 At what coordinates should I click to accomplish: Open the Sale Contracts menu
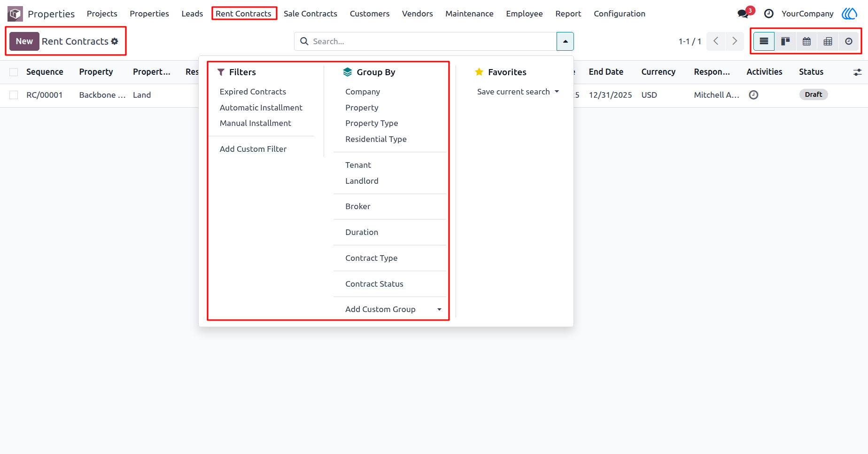[x=310, y=14]
